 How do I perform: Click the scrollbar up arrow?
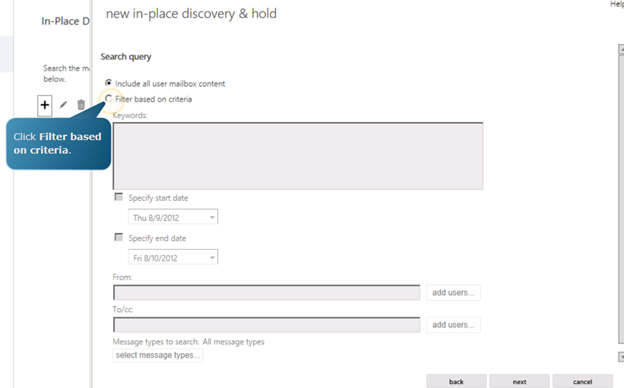coord(621,49)
